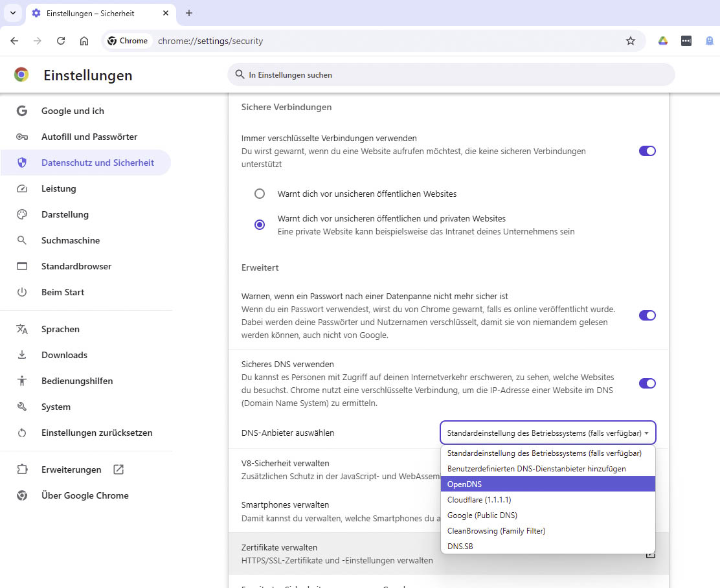Choose Benutzerdefinierten DNS-Dienstanbieter hinzufügen option
The height and width of the screenshot is (588, 720).
(548, 469)
